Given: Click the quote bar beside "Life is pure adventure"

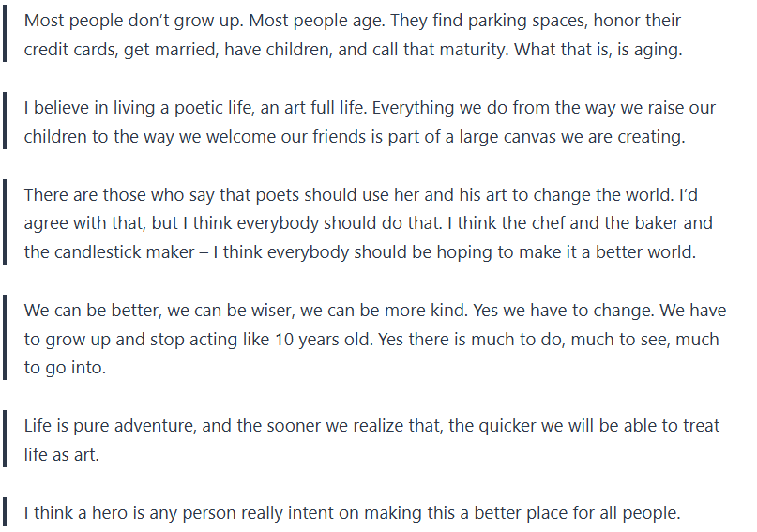Looking at the screenshot, I should pos(6,440).
